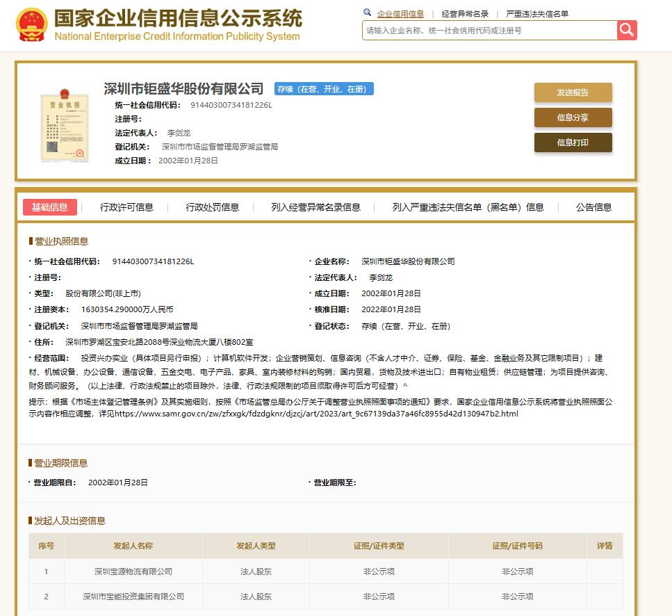Click the 详情 column header

point(605,546)
